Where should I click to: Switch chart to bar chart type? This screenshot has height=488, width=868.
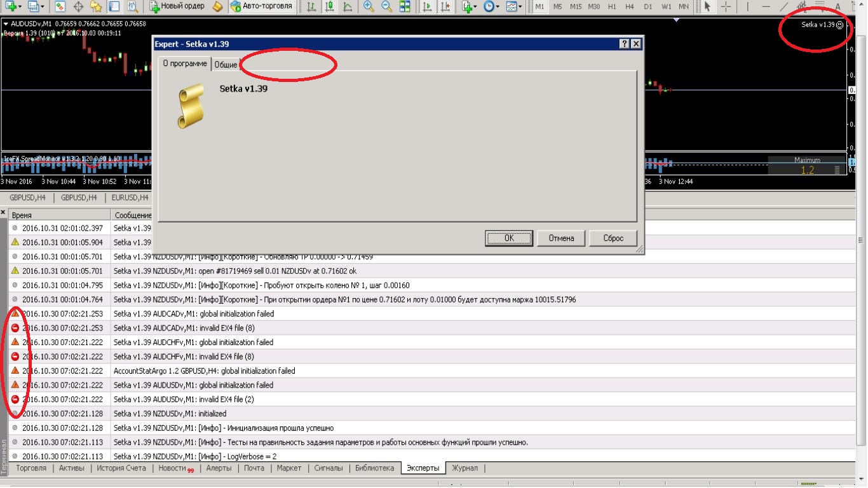(311, 6)
